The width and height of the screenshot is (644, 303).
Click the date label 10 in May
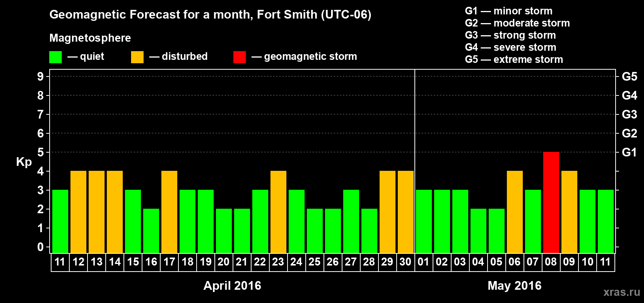pos(588,262)
